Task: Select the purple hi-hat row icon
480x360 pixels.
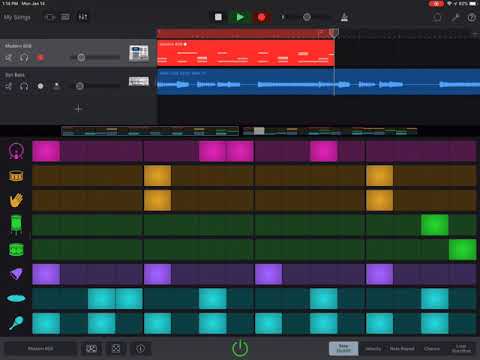Action: point(16,274)
